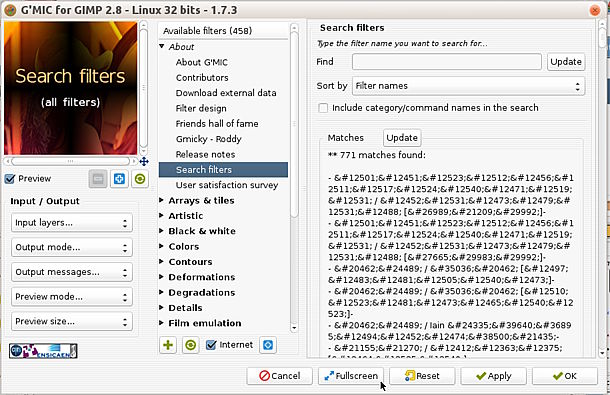Select User satisfaction survey entry
610x395 pixels.
pos(227,185)
